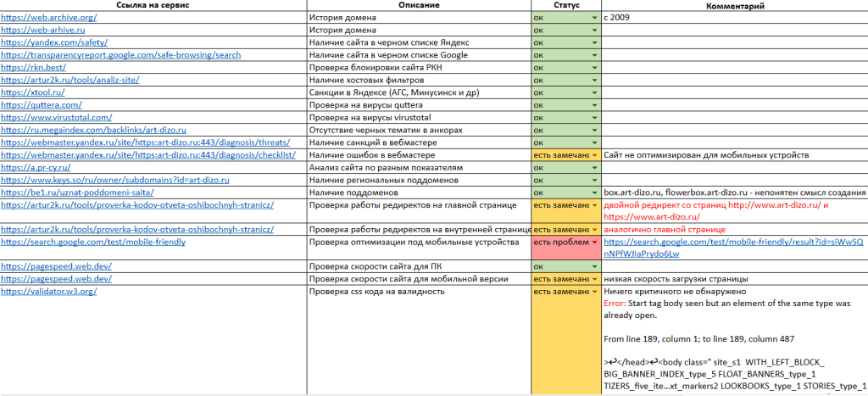The image size is (868, 396).
Task: Expand status dropdown for web.archive.org row
Action: [x=595, y=18]
